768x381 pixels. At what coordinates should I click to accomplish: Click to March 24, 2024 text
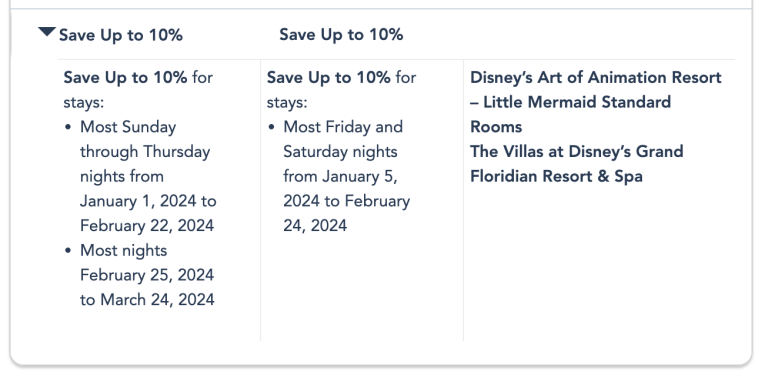(x=147, y=300)
